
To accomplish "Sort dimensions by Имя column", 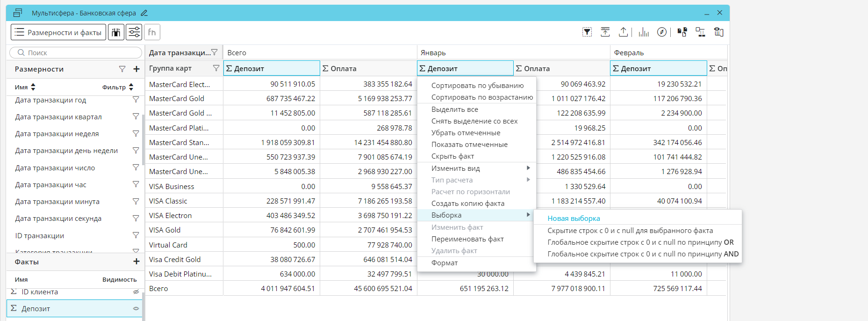I will pos(25,87).
